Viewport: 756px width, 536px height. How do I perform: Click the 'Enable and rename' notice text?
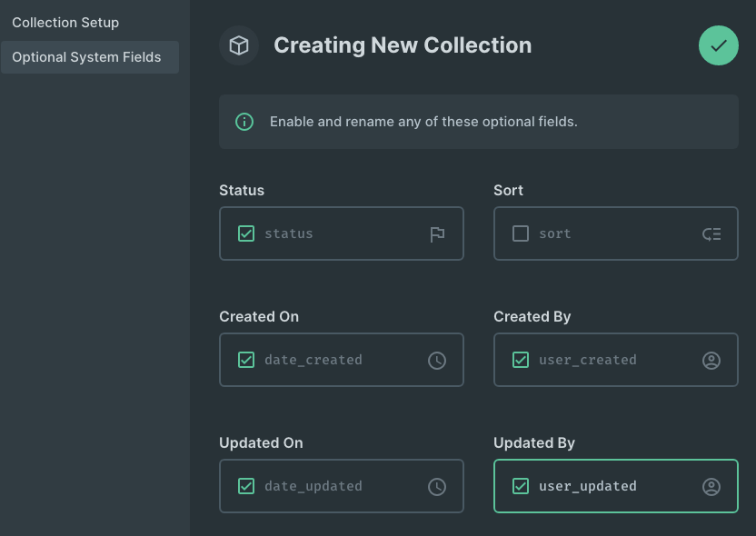coord(423,122)
